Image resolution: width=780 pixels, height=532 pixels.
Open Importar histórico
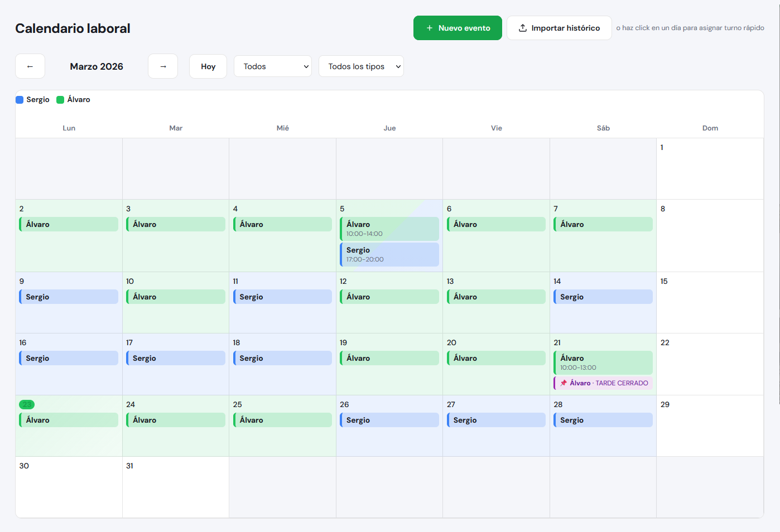558,28
